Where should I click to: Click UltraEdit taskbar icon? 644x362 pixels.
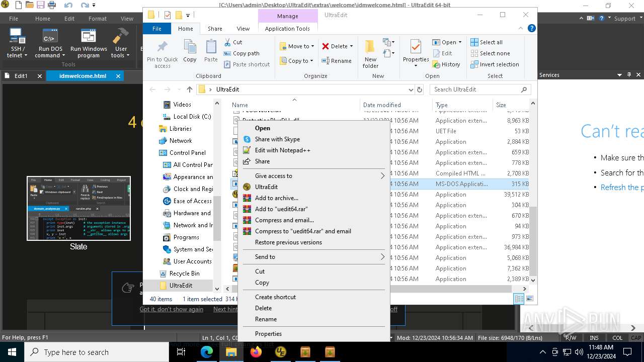click(281, 352)
